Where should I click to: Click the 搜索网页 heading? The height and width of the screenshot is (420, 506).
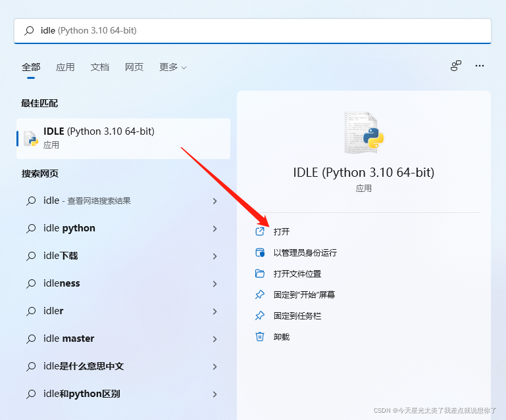40,174
